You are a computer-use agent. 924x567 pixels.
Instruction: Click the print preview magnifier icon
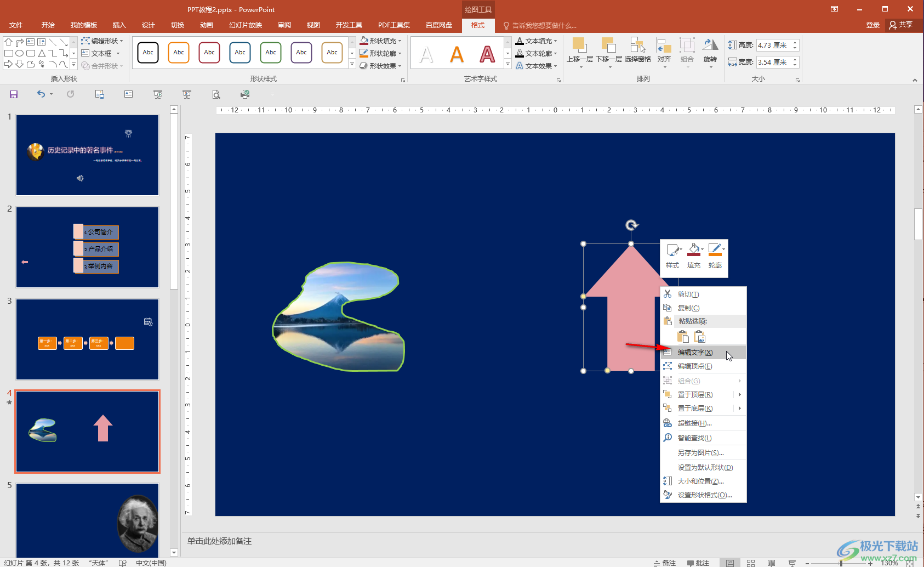(216, 94)
